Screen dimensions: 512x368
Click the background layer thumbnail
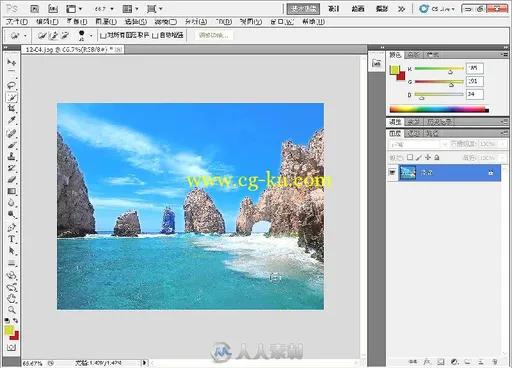pyautogui.click(x=408, y=173)
